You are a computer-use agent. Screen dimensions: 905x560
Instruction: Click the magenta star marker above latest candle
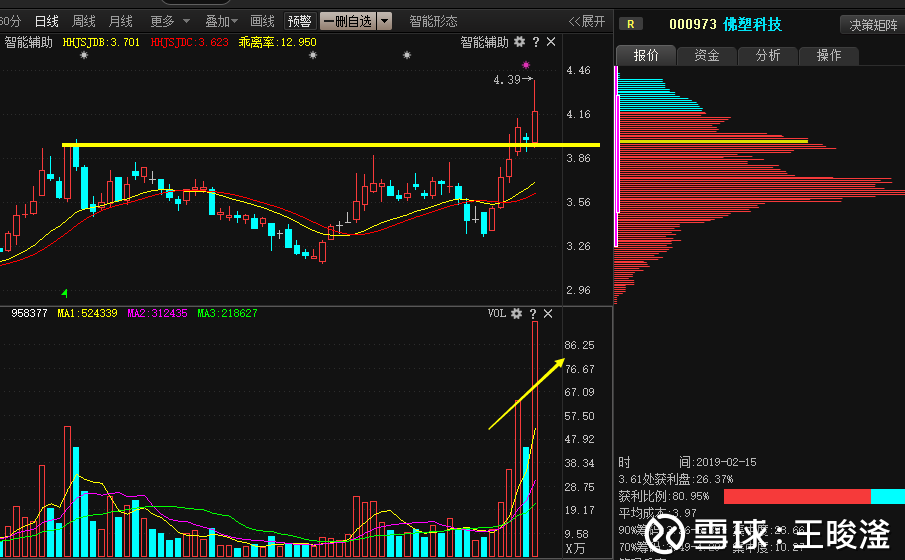pos(526,65)
